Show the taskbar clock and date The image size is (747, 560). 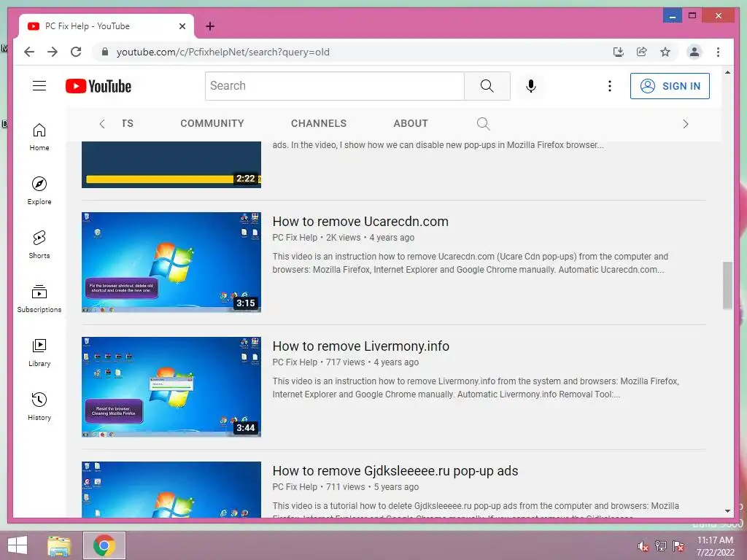click(x=715, y=546)
